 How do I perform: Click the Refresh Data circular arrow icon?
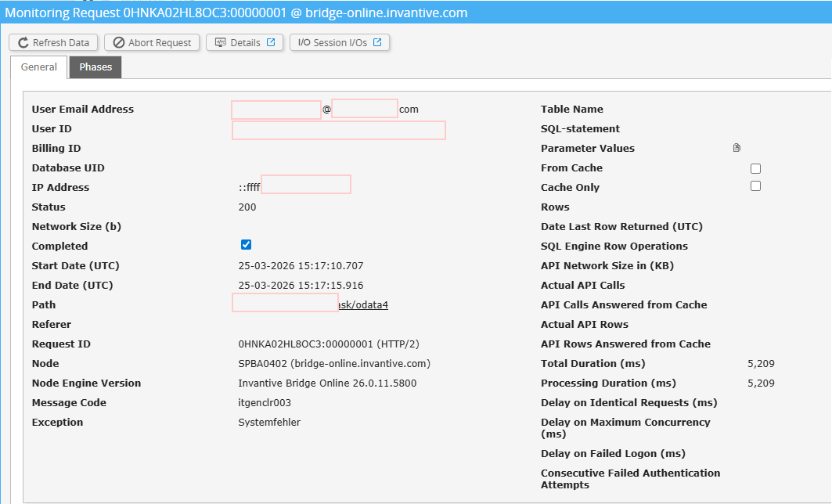(23, 42)
